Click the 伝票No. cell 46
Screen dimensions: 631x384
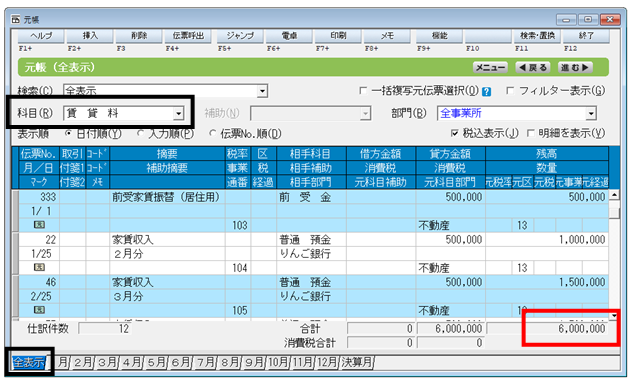pos(39,282)
